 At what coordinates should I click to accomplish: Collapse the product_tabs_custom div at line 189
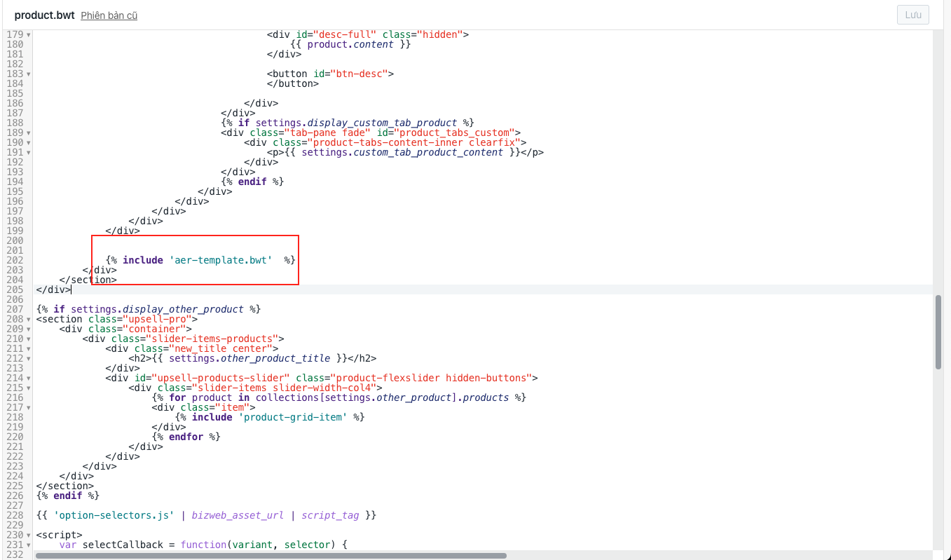pos(29,132)
